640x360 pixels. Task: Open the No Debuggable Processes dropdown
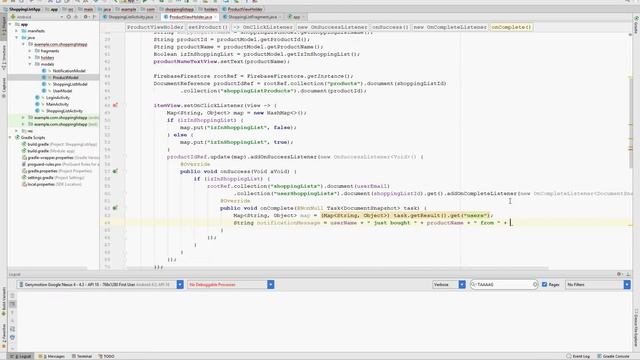(231, 284)
